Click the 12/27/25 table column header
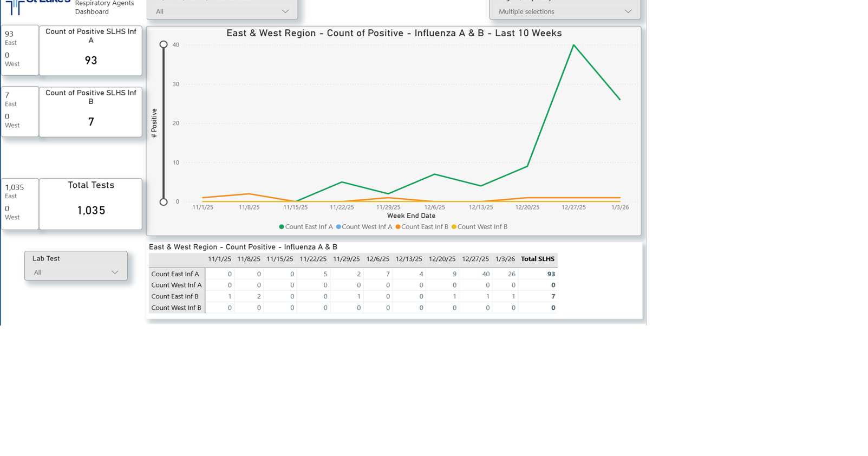The width and height of the screenshot is (868, 456). [475, 259]
